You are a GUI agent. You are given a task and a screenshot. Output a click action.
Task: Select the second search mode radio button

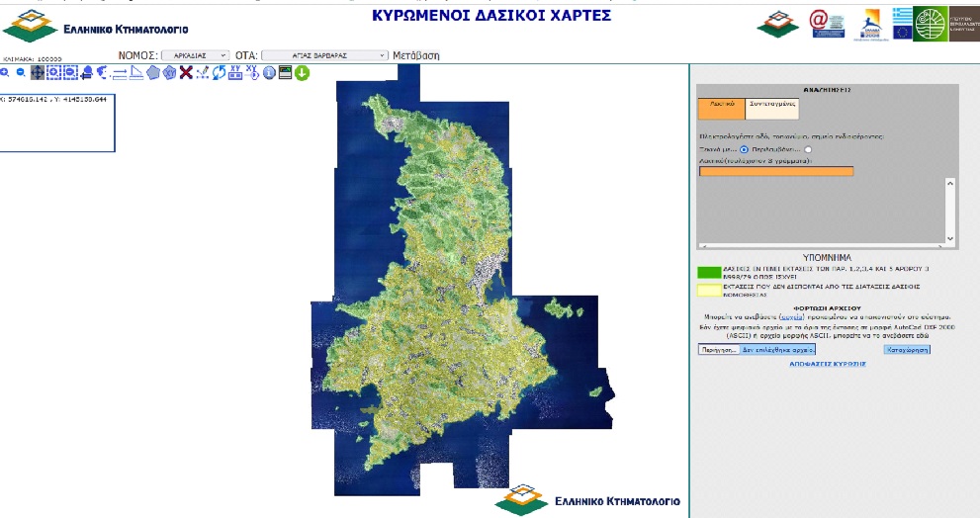pos(808,149)
